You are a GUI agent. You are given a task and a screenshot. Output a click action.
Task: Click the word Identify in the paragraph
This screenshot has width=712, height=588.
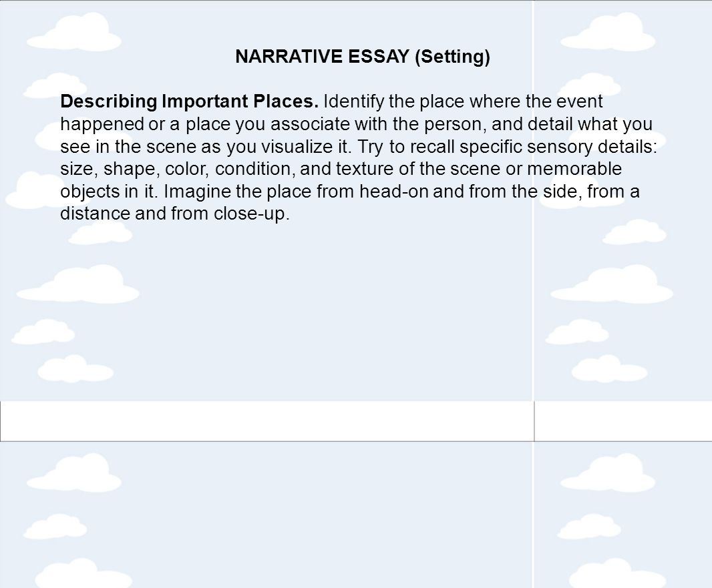[353, 101]
